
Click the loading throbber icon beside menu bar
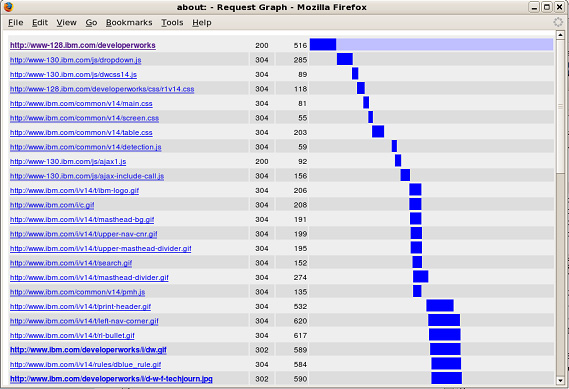point(558,22)
